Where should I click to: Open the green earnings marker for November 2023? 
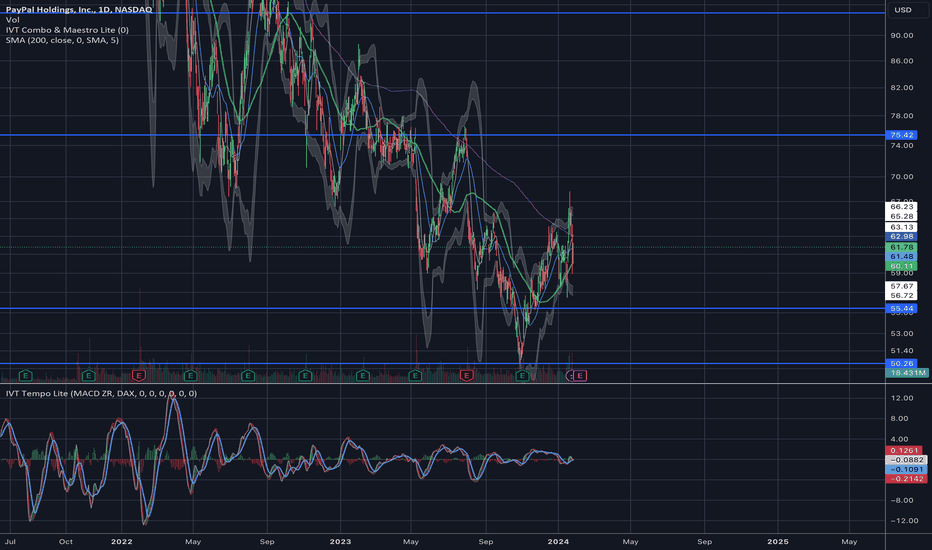click(x=522, y=375)
